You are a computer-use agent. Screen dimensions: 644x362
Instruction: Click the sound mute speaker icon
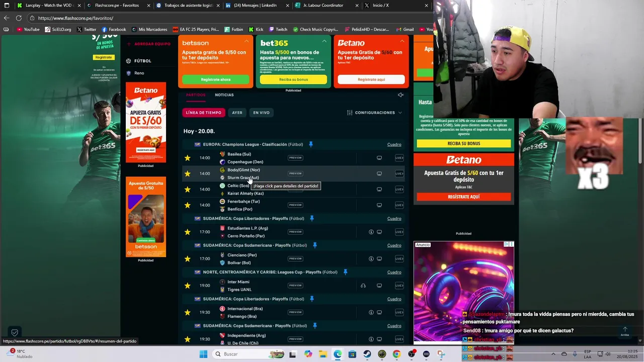pyautogui.click(x=400, y=95)
